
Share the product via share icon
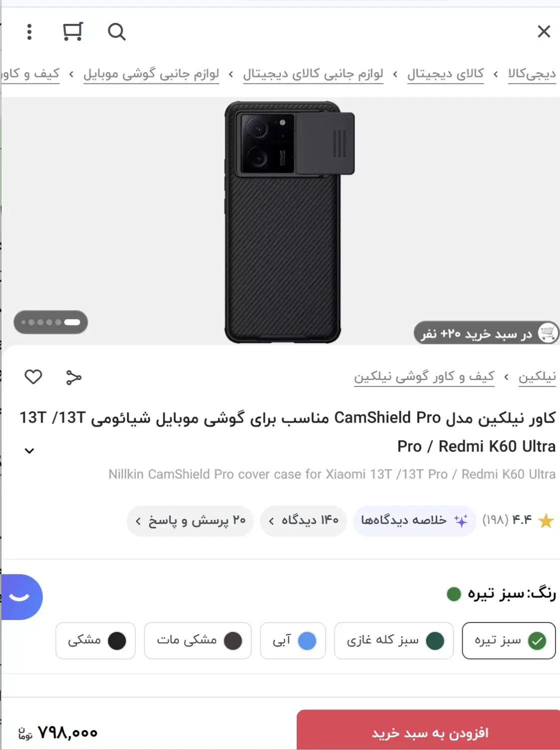click(x=74, y=377)
